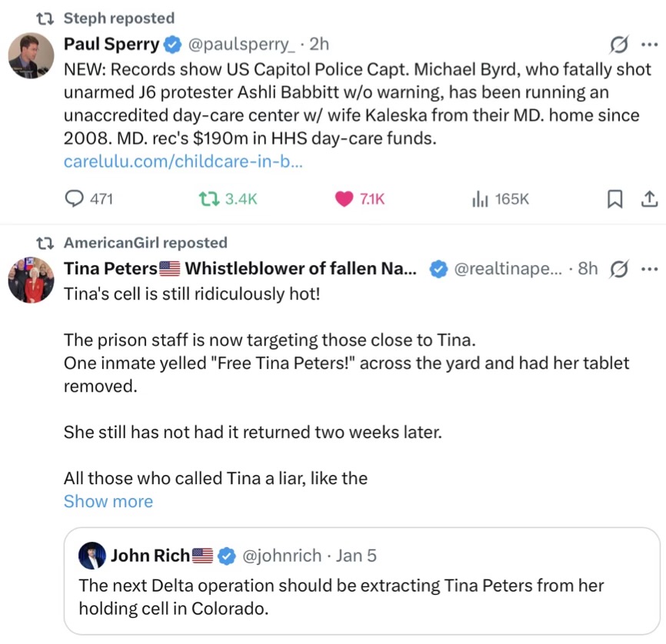666x644 pixels.
Task: Unlike the Paul Sperry post heart
Action: tap(343, 199)
